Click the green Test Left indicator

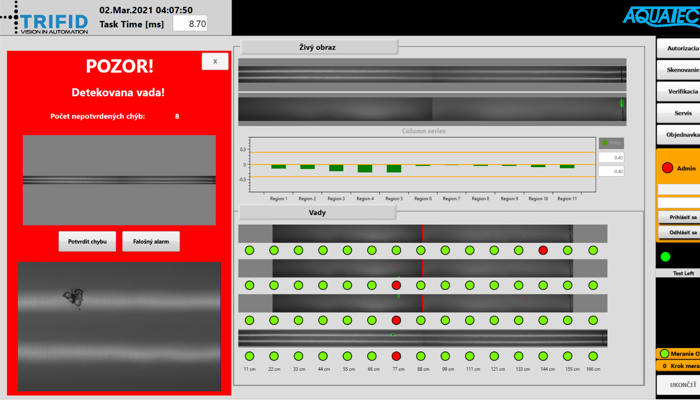click(665, 257)
